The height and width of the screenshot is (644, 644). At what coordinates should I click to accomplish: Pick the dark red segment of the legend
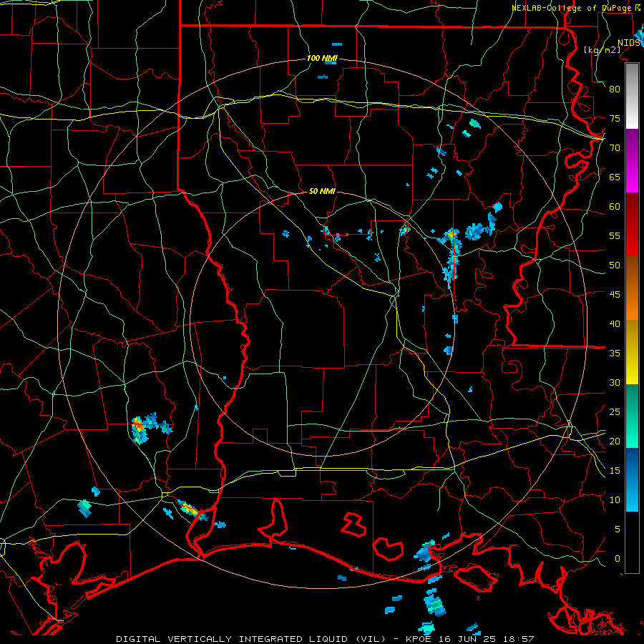click(632, 225)
